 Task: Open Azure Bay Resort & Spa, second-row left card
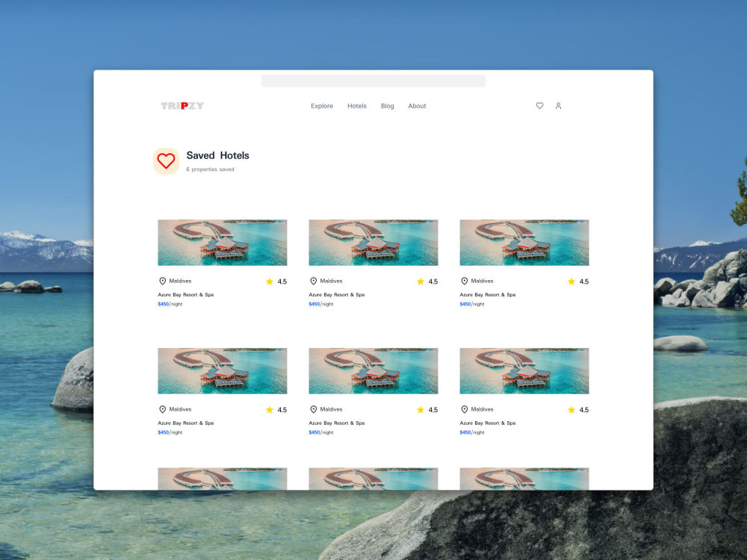186,423
